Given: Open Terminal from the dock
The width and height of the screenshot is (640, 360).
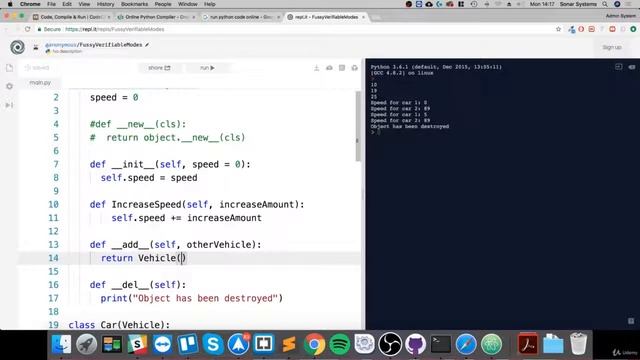Looking at the screenshot, I should pos(441,345).
